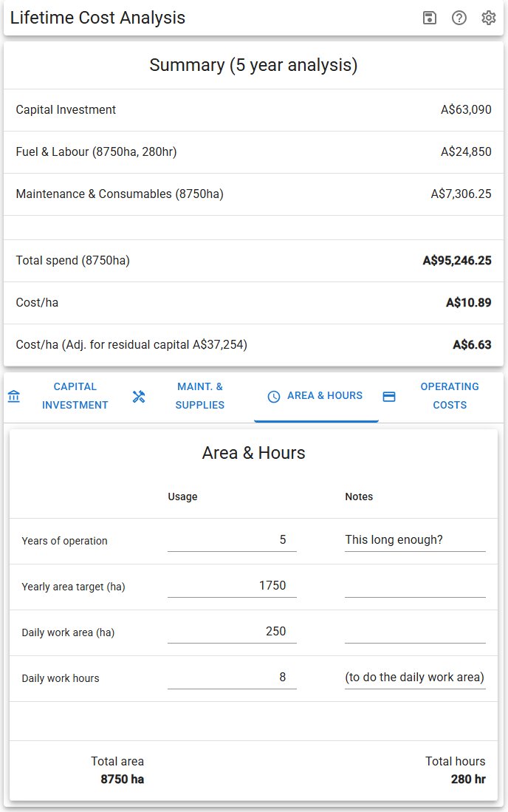Focus the Yearly area target usage field

(x=232, y=586)
